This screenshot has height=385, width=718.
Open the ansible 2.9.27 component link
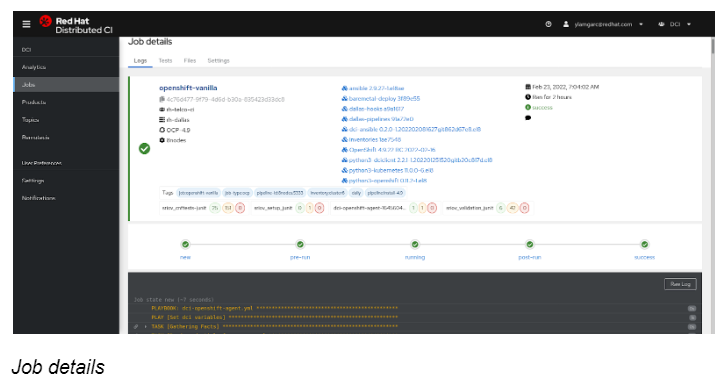pyautogui.click(x=376, y=88)
